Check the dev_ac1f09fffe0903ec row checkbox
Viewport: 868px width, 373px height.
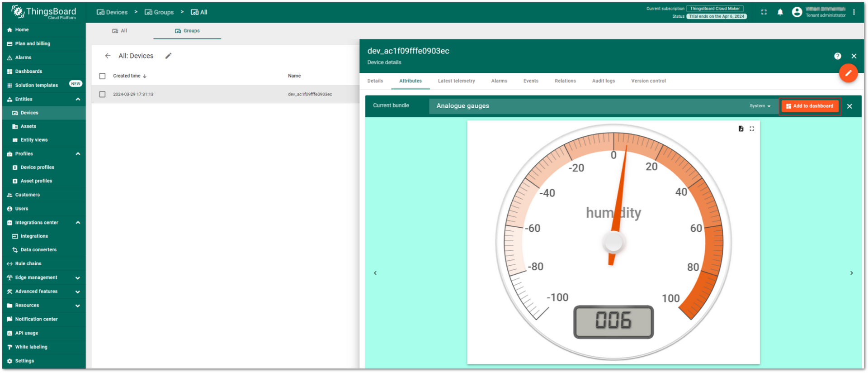click(103, 94)
